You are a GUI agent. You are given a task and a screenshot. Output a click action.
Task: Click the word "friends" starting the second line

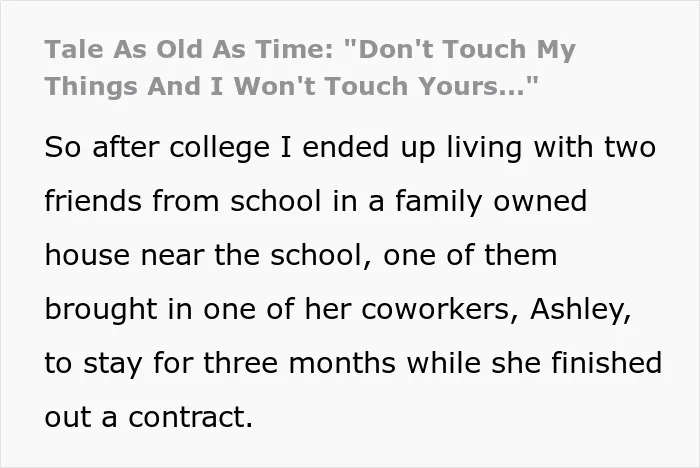tap(93, 201)
